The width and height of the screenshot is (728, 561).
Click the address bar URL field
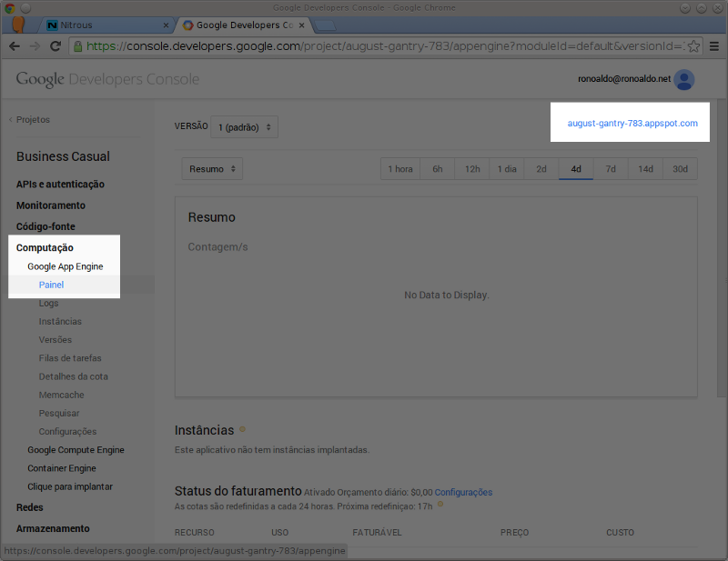point(385,46)
